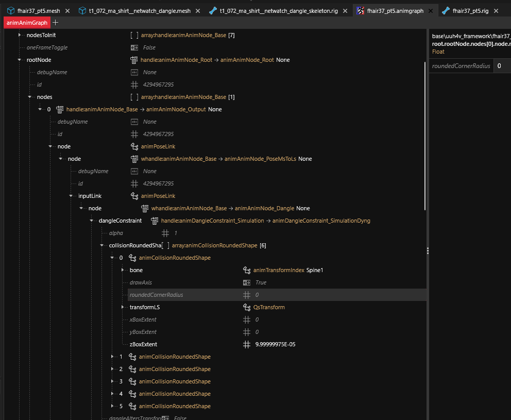
Task: Open the t1_072_ma_shirt__netwatch_dangle_skeleton.rig tab
Action: click(278, 11)
